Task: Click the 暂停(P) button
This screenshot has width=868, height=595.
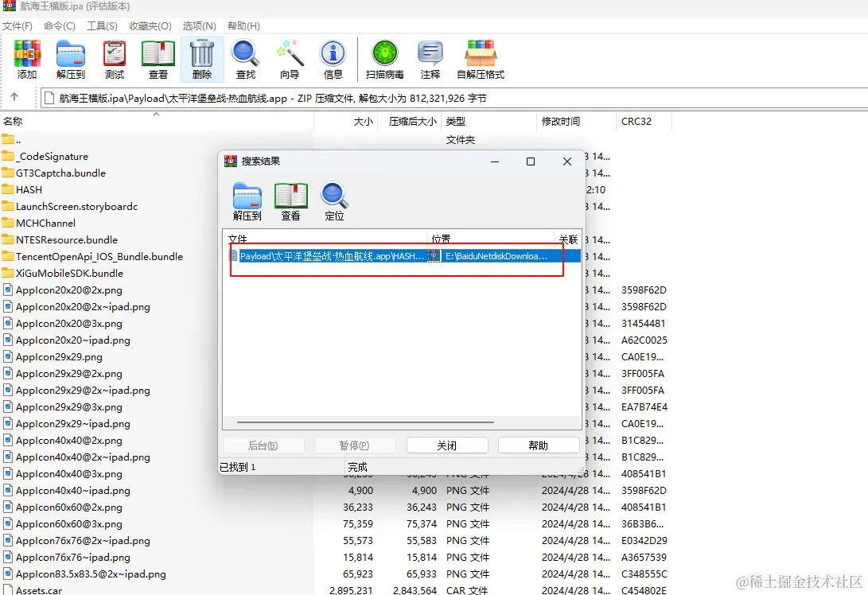Action: (355, 445)
